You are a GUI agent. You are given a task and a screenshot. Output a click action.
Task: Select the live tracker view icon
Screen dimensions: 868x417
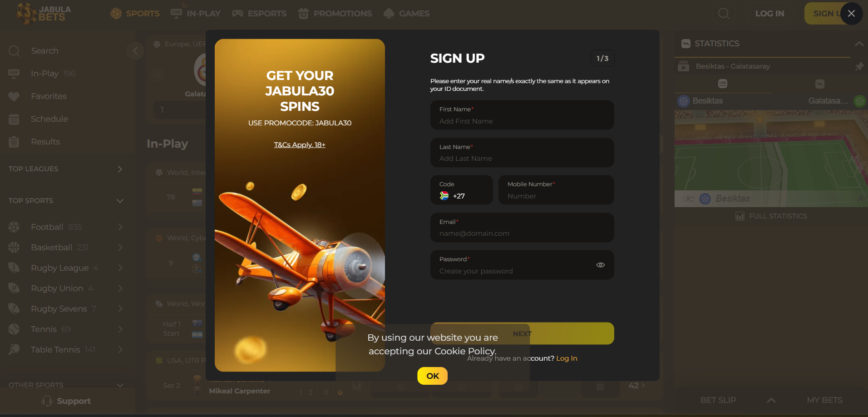click(723, 84)
